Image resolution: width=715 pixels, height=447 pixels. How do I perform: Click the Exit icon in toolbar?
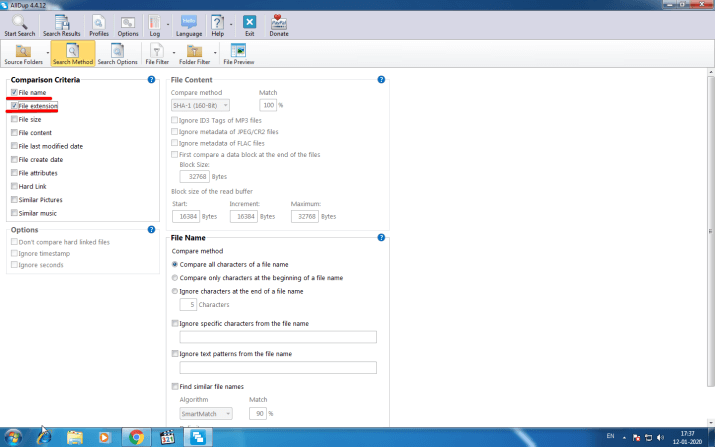point(249,24)
